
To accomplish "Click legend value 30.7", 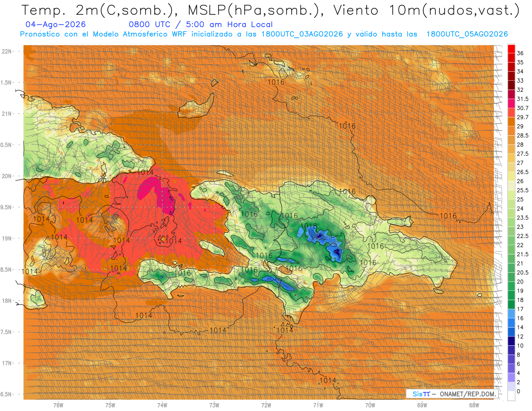I will click(522, 108).
